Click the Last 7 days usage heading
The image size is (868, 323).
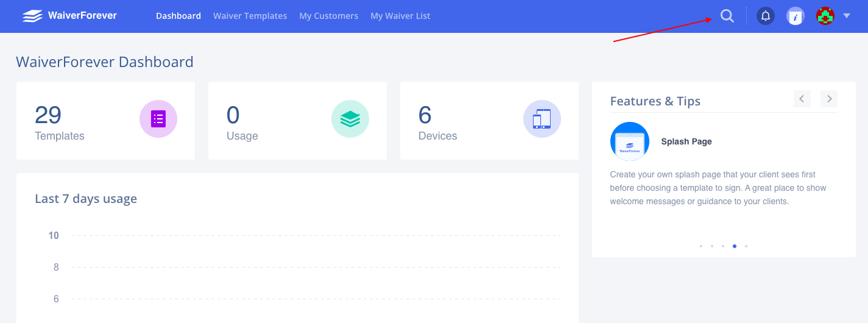(86, 199)
